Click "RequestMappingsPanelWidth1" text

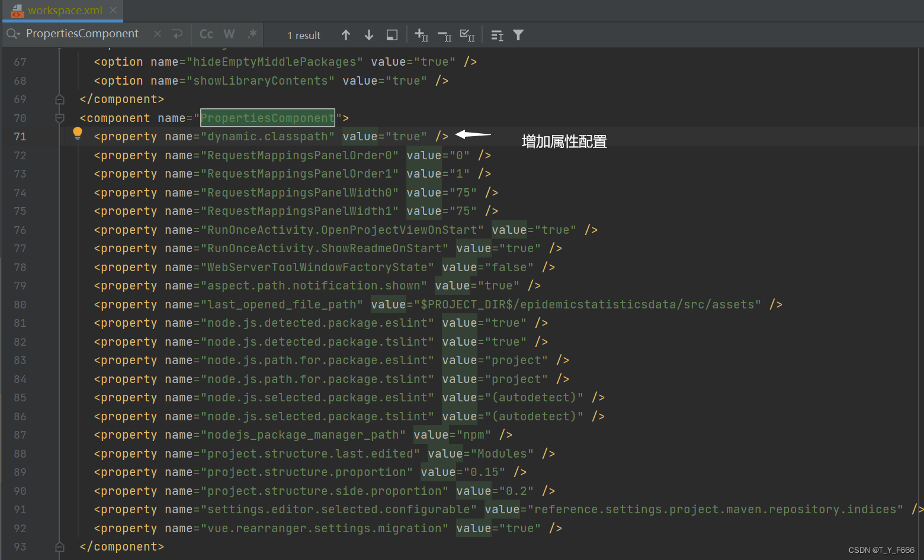point(300,211)
